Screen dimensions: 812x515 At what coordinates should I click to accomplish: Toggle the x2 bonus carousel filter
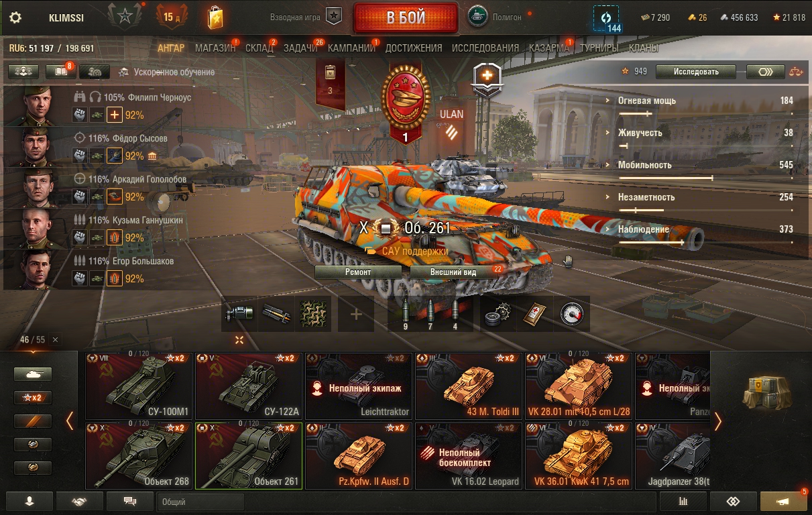tap(33, 398)
